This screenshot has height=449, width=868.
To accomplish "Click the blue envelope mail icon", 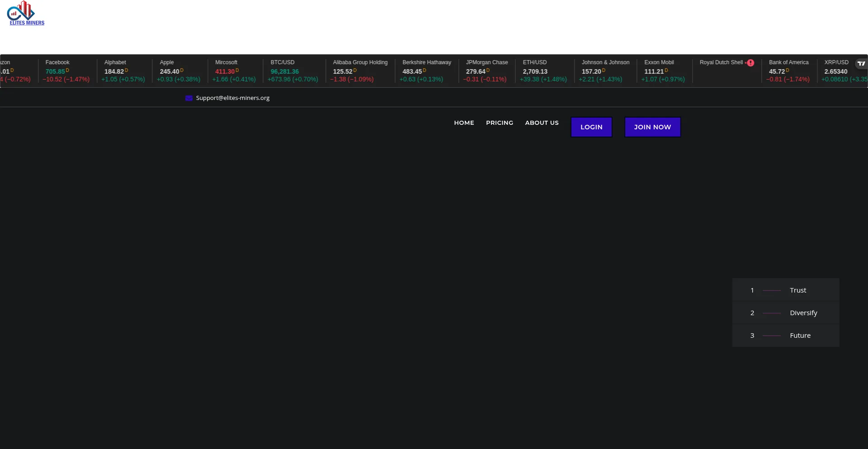I will 189,98.
